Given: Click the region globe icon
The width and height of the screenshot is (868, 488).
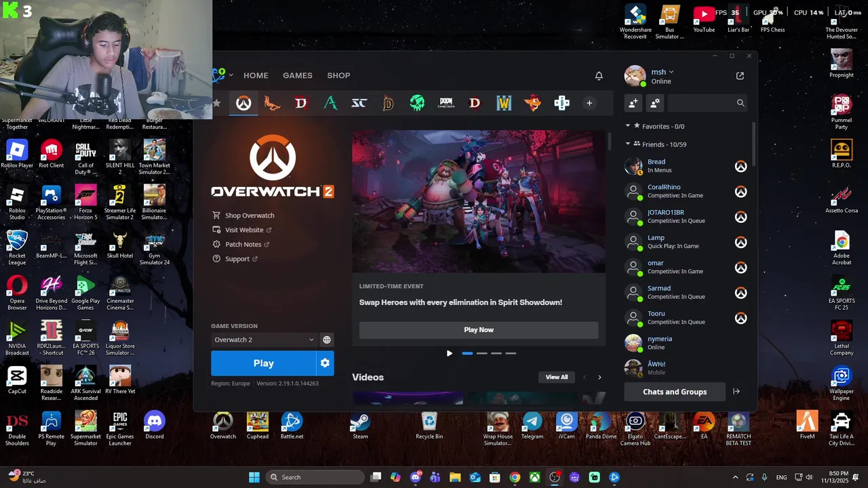Looking at the screenshot, I should pyautogui.click(x=327, y=340).
